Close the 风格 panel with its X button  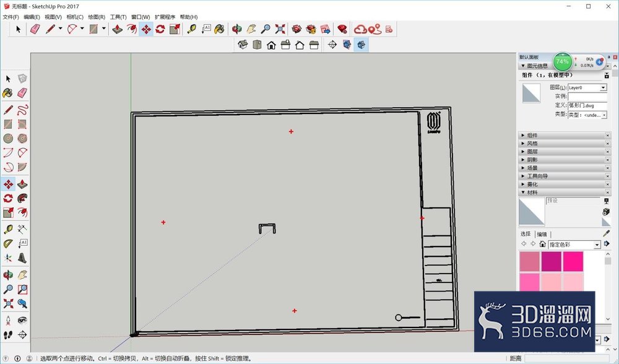point(608,144)
